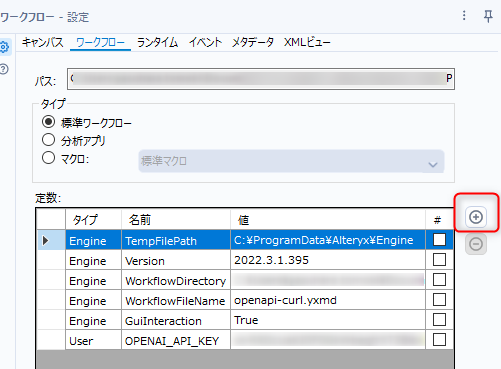Switch to the キャンバス tab
The image size is (501, 369).
[x=42, y=43]
